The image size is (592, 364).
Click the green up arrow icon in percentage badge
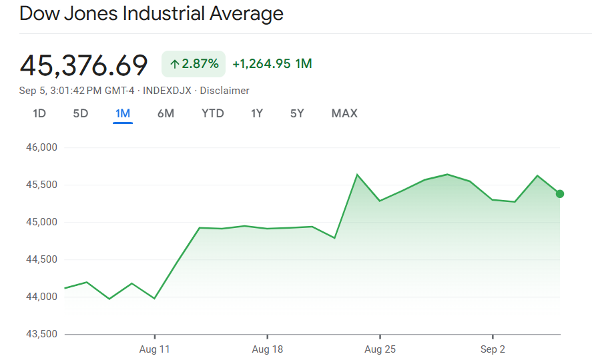pyautogui.click(x=175, y=64)
